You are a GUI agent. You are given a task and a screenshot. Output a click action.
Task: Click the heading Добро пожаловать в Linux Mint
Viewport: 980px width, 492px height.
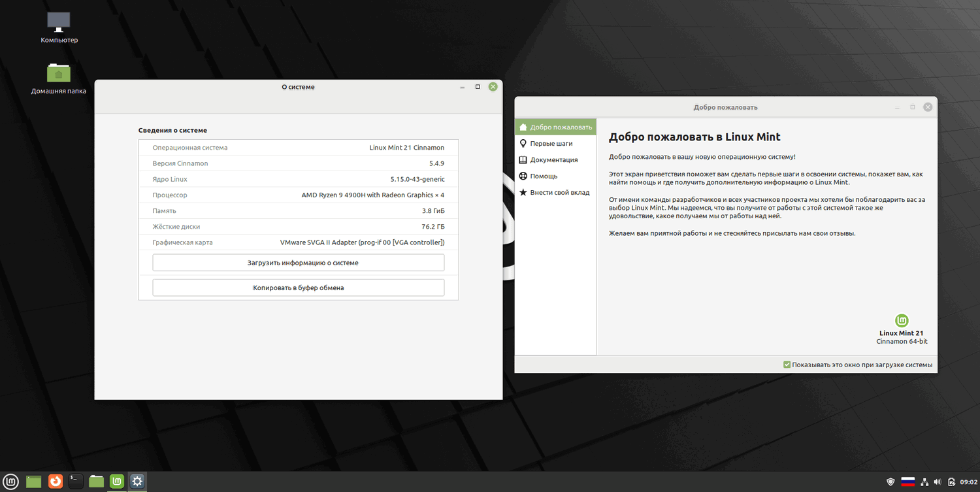click(x=694, y=137)
